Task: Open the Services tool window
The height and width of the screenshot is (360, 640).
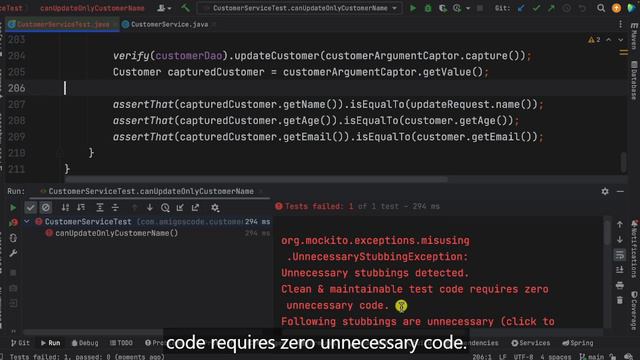Action: coord(531,343)
